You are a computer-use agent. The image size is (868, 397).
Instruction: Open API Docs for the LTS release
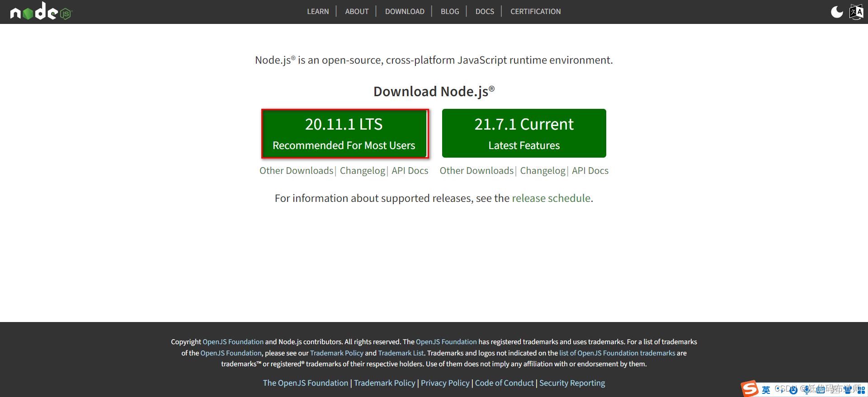[410, 171]
